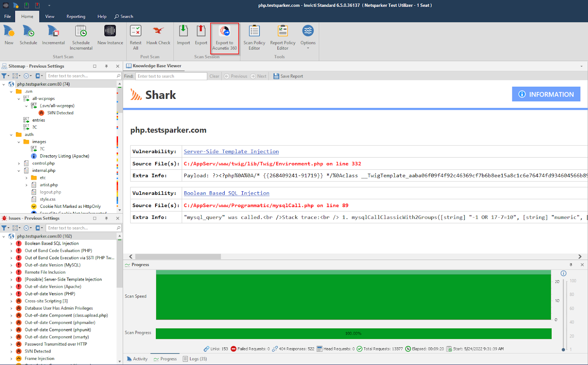Image resolution: width=588 pixels, height=365 pixels.
Task: Run Retest All
Action: (136, 37)
